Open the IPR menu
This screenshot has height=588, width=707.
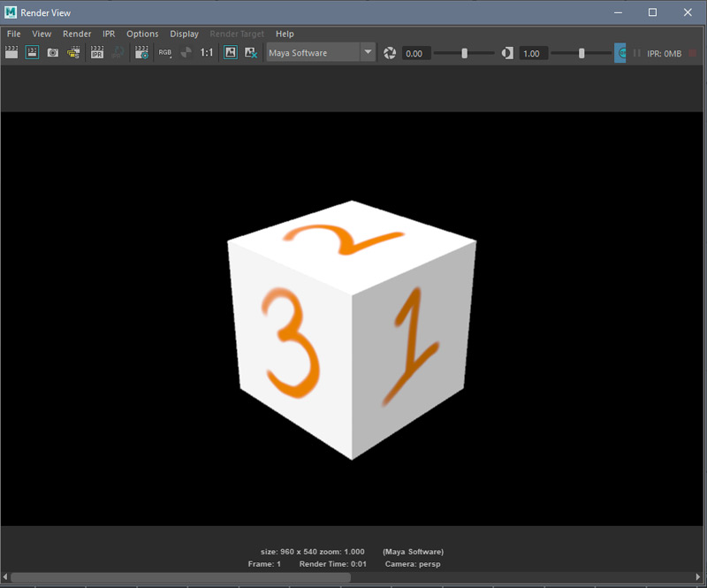pos(109,34)
